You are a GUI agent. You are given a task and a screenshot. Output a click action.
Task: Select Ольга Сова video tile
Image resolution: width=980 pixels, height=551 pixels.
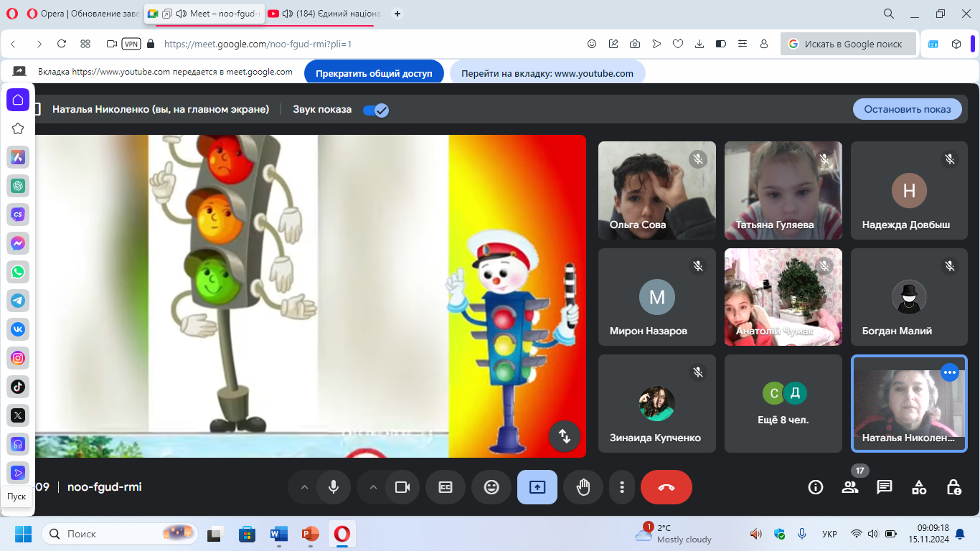pyautogui.click(x=657, y=190)
